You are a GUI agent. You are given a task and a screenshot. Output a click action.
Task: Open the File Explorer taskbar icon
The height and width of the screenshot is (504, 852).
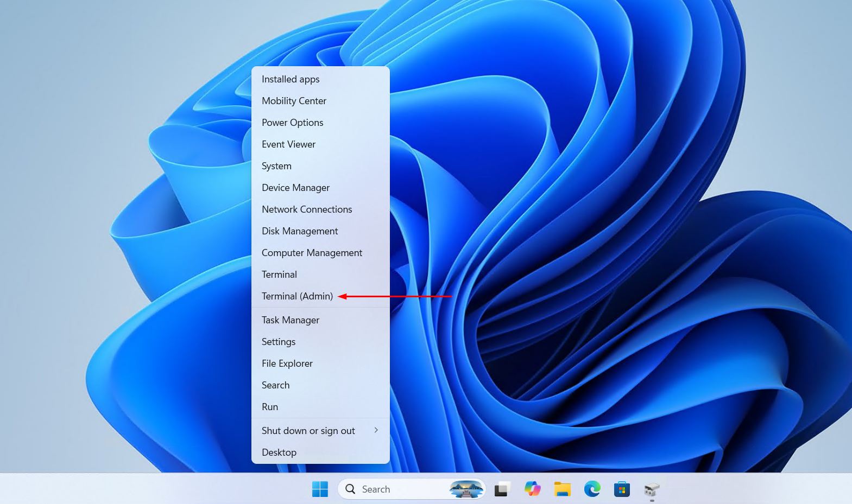coord(562,489)
